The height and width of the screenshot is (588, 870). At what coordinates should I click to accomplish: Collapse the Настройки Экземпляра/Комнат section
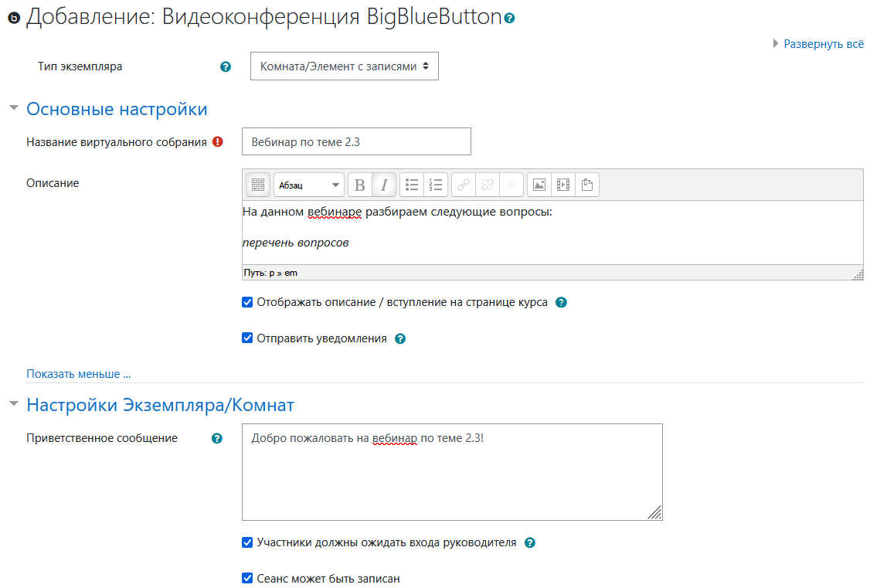point(14,404)
